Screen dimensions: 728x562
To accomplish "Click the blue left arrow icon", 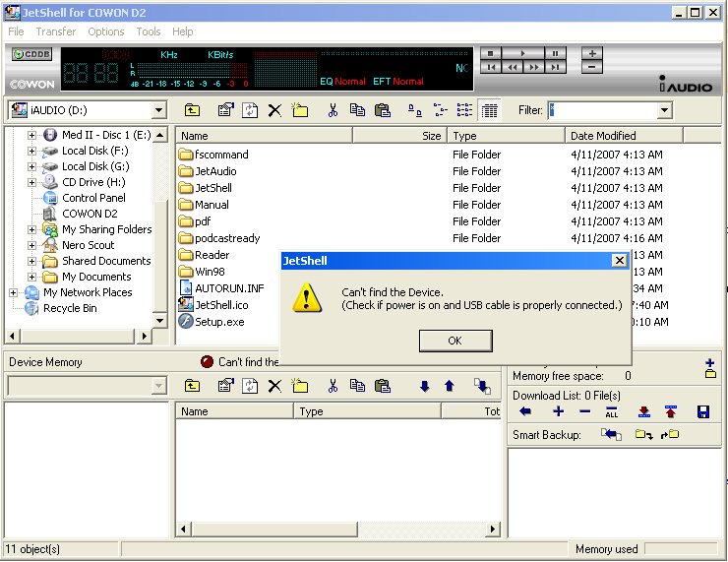I will (x=525, y=411).
